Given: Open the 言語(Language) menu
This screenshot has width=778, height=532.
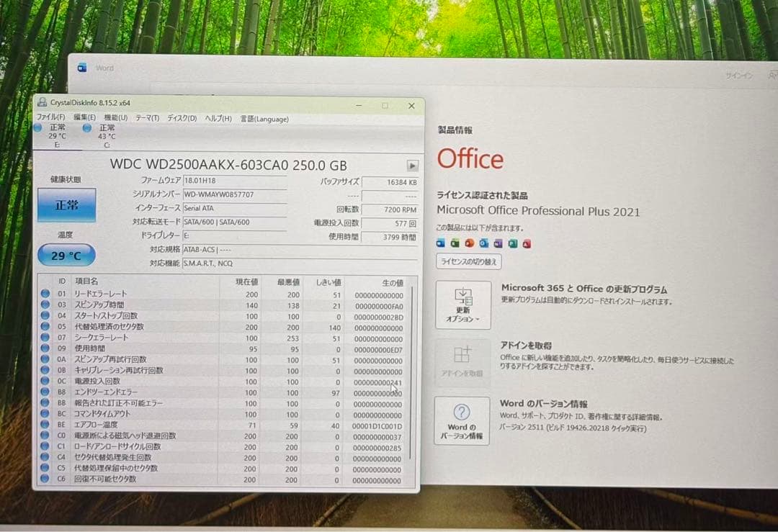Looking at the screenshot, I should click(263, 119).
